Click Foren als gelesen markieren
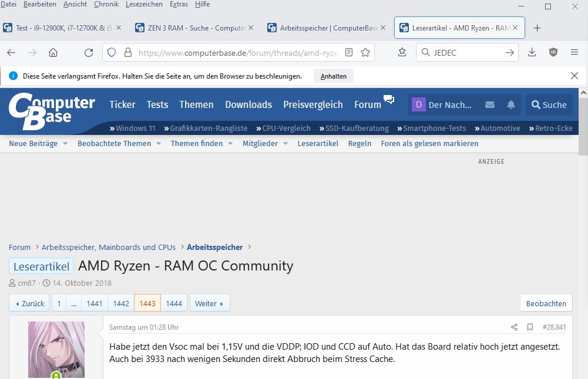This screenshot has height=379, width=588. pos(429,143)
